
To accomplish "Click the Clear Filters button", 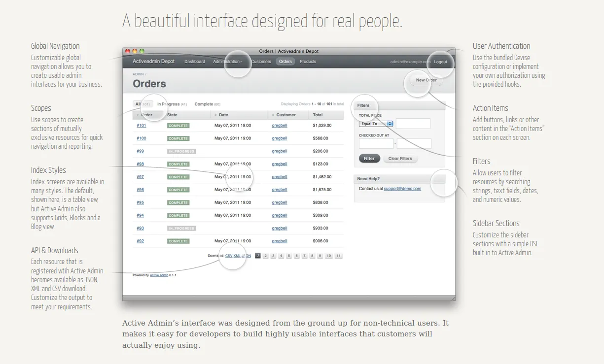I will pyautogui.click(x=400, y=159).
